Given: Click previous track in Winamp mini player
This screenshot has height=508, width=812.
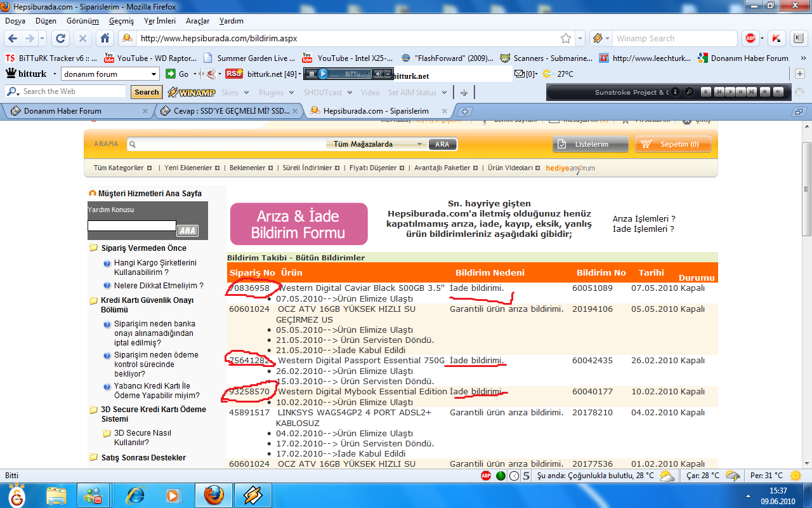Looking at the screenshot, I should (719, 92).
